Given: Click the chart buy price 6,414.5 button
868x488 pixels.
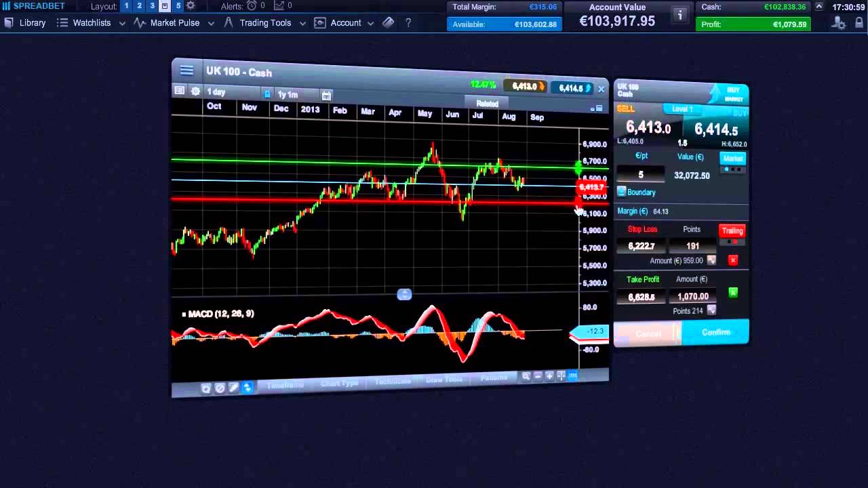Looking at the screenshot, I should 570,88.
